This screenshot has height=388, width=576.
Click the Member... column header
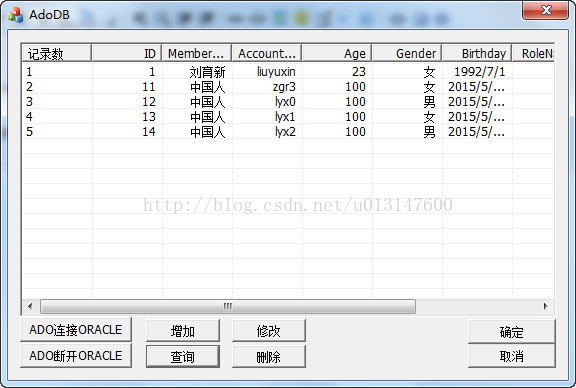(197, 53)
